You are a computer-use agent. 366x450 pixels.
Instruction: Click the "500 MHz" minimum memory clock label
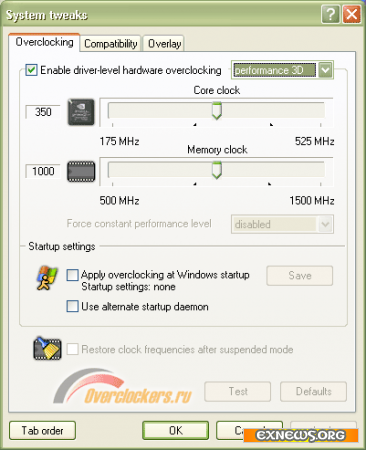(x=119, y=201)
